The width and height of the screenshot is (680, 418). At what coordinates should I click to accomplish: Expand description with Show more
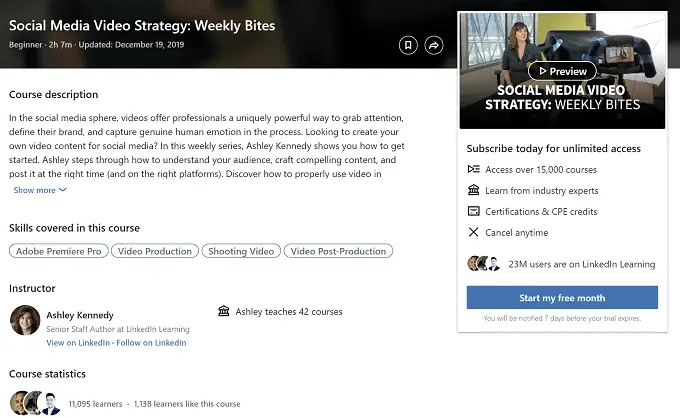(40, 190)
